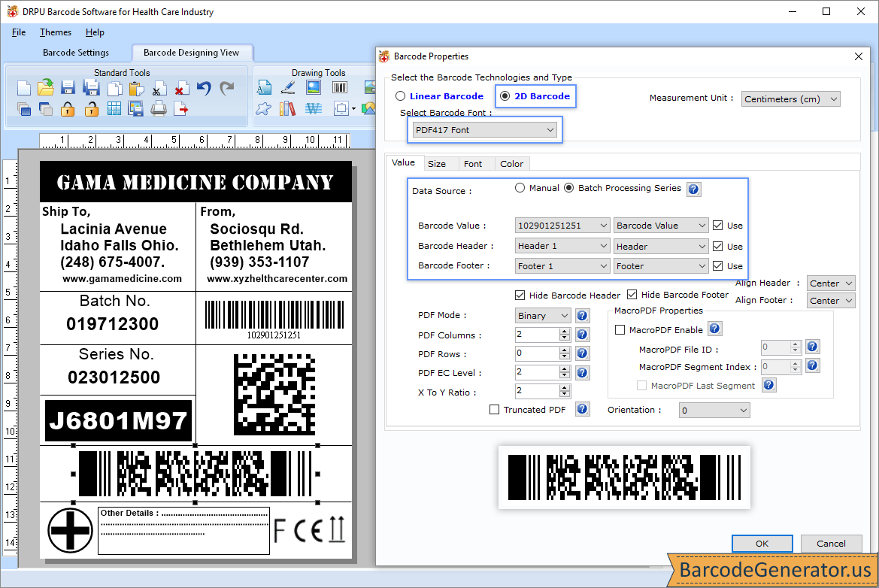Screen dimensions: 879x588
Task: Click the PDF EC Level help icon
Action: (582, 372)
